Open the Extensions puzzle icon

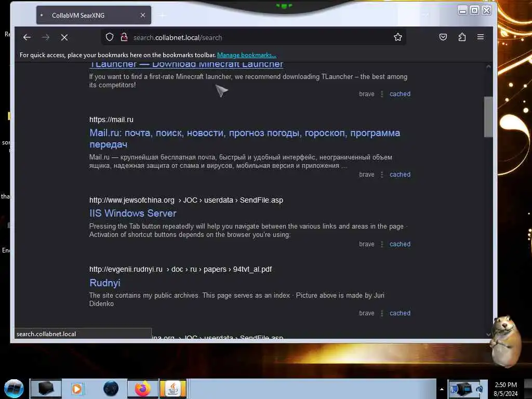click(x=462, y=37)
